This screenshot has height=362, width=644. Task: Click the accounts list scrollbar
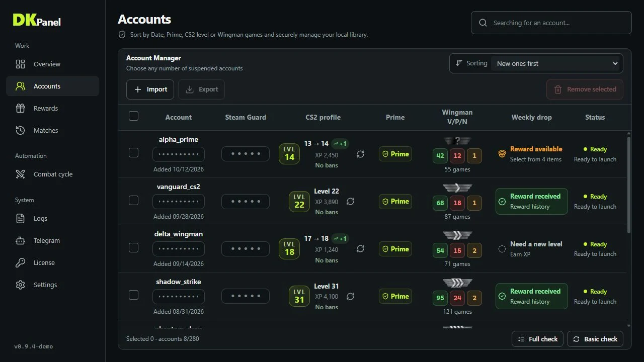coord(628,184)
